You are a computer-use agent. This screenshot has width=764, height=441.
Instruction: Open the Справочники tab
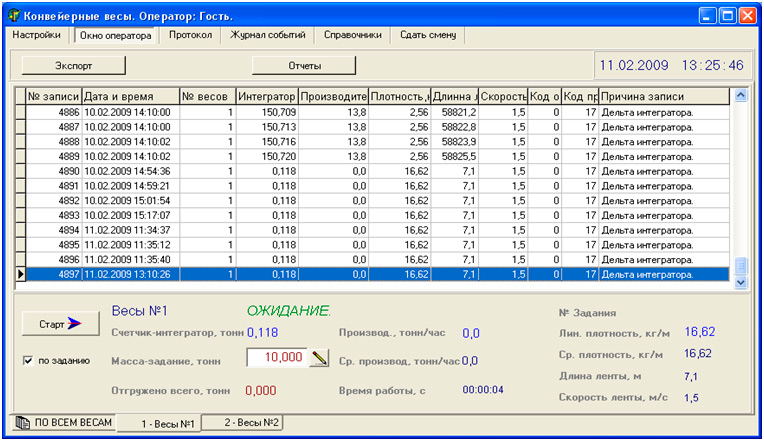[352, 35]
